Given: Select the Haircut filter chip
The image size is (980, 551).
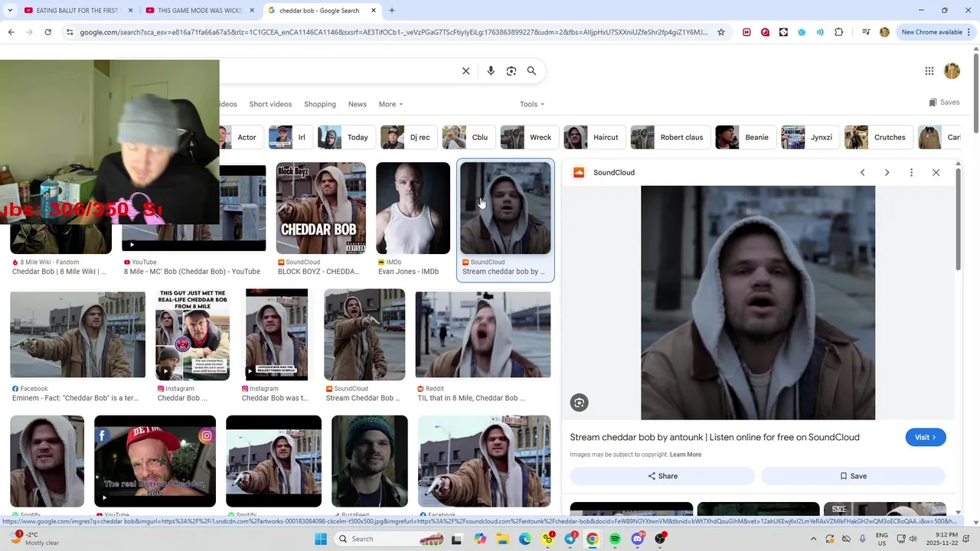Looking at the screenshot, I should pos(595,138).
